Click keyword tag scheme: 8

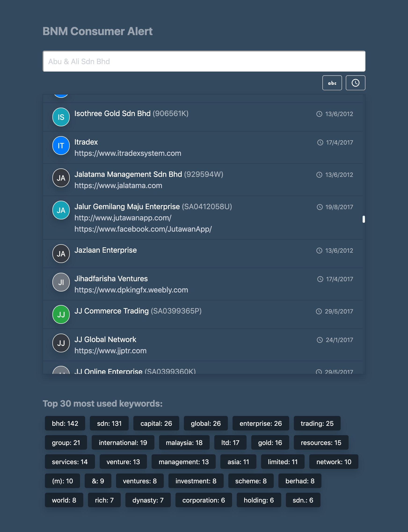(251, 481)
